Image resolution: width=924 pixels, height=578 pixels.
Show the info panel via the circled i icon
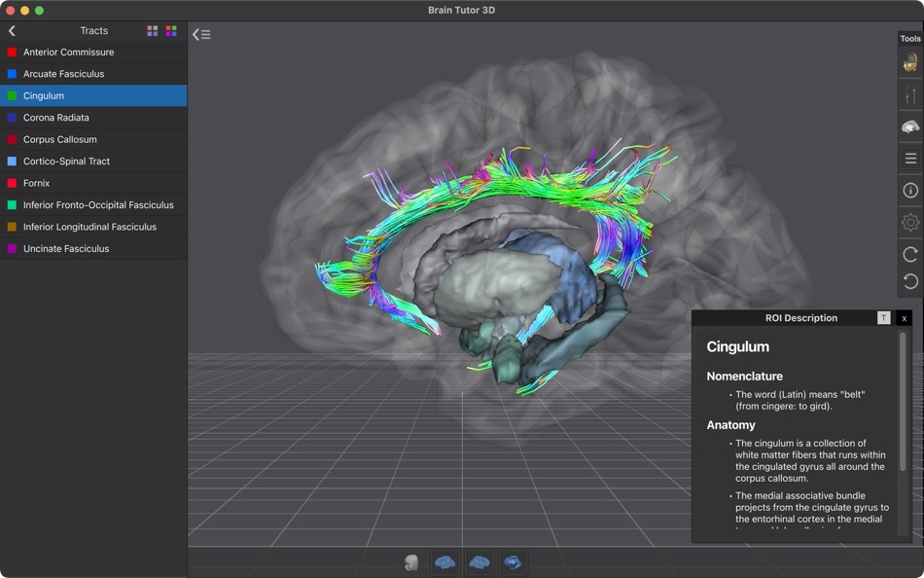click(x=909, y=190)
